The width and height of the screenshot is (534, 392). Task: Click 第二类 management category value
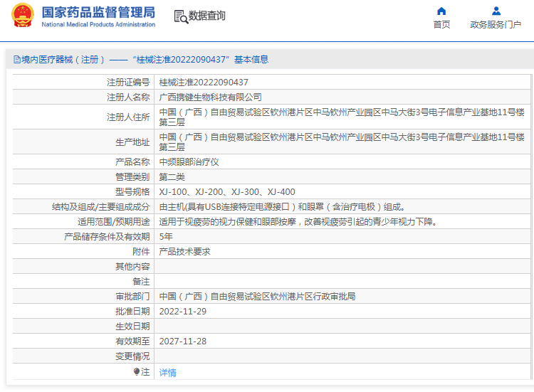(x=172, y=177)
